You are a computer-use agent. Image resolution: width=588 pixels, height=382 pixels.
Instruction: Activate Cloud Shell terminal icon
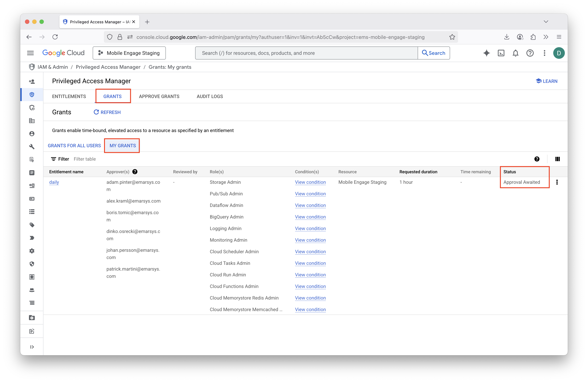click(501, 53)
